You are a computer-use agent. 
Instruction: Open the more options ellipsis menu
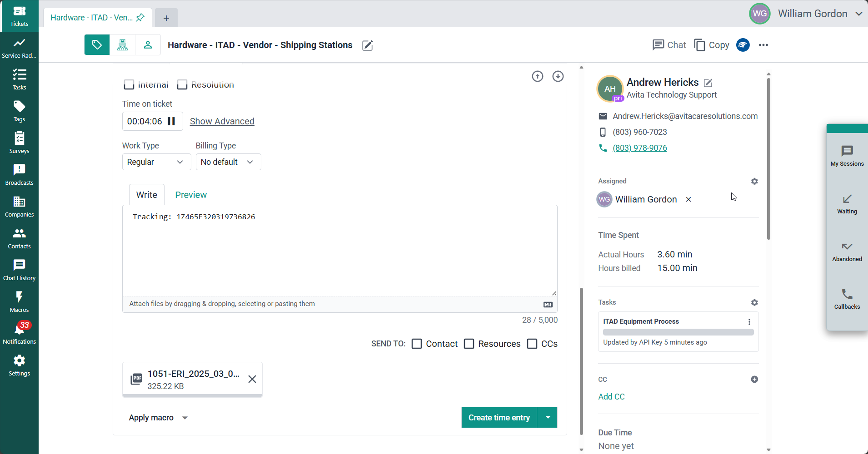(x=763, y=45)
